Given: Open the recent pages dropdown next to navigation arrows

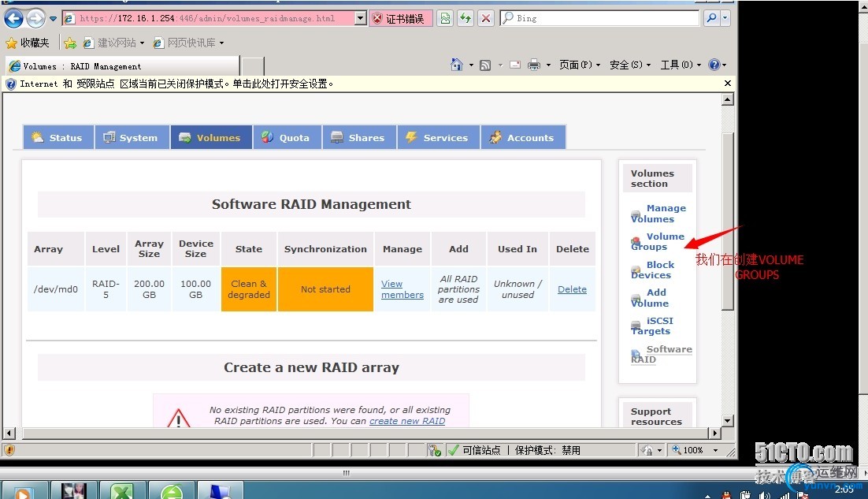Looking at the screenshot, I should point(53,18).
